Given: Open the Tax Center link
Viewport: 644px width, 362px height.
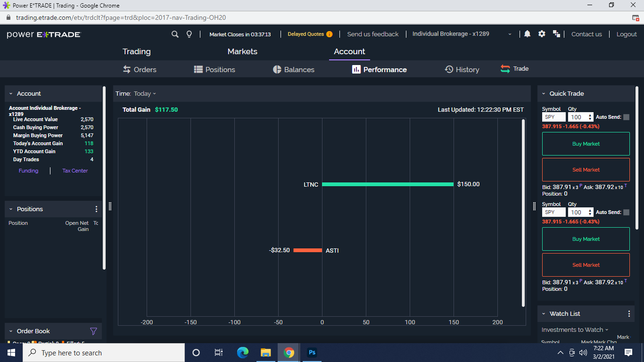Looking at the screenshot, I should pos(75,171).
